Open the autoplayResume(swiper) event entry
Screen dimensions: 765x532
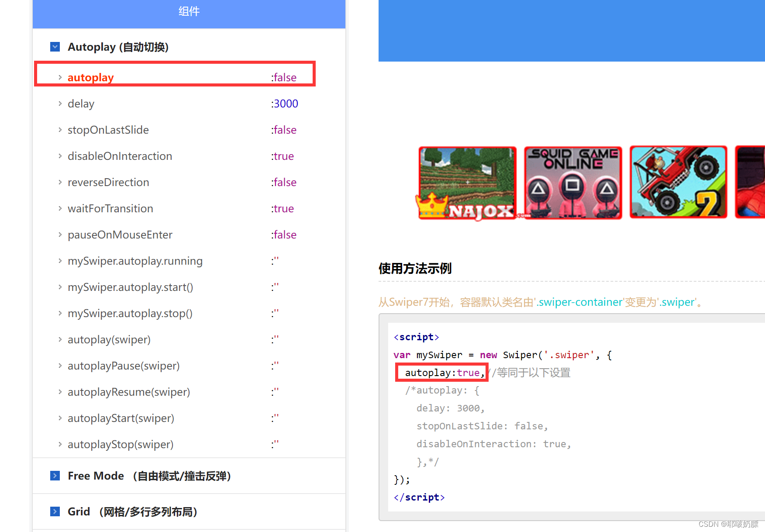(129, 392)
